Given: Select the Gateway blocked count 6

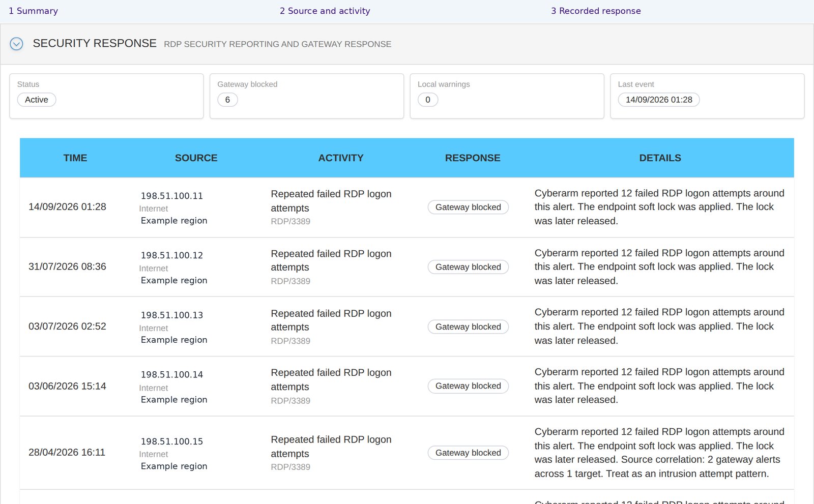Looking at the screenshot, I should coord(227,100).
